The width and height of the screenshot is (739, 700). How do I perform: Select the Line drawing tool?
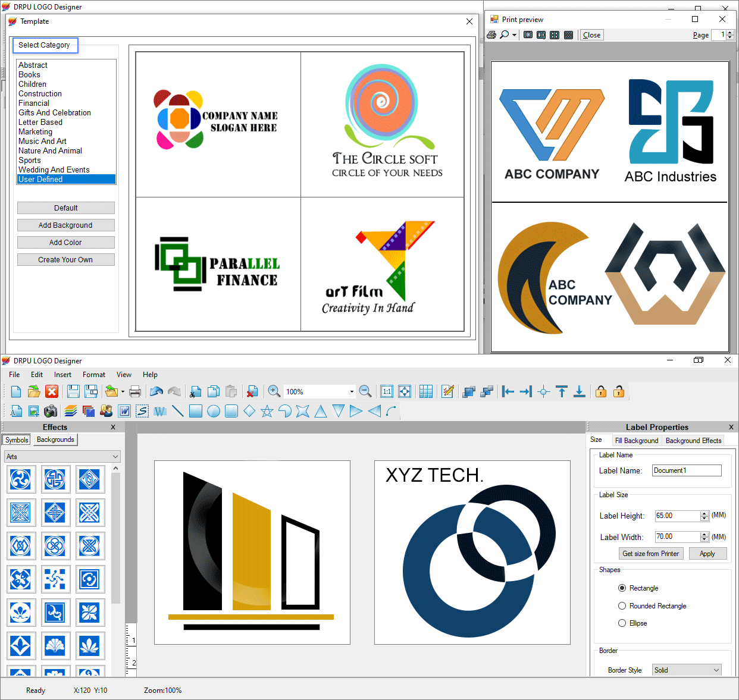[178, 411]
